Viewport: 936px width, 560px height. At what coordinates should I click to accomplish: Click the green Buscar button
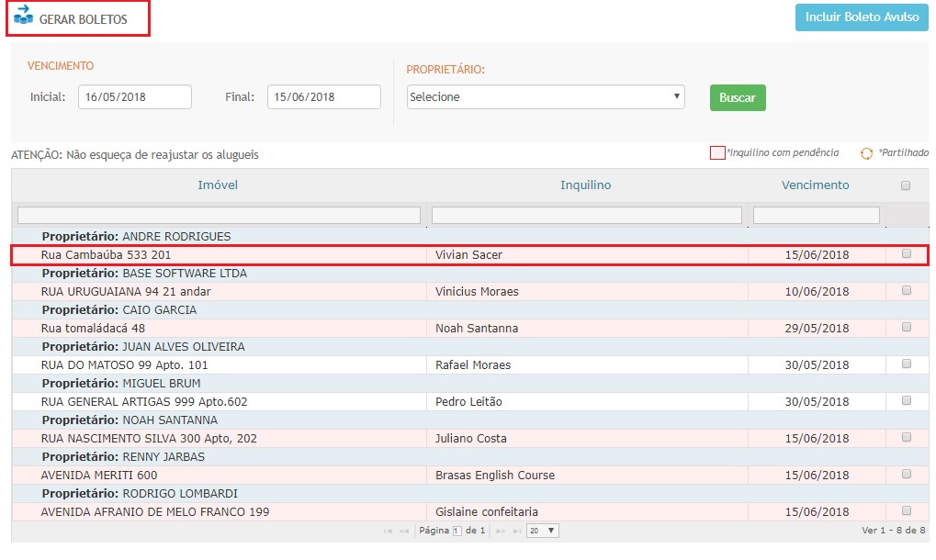point(738,97)
